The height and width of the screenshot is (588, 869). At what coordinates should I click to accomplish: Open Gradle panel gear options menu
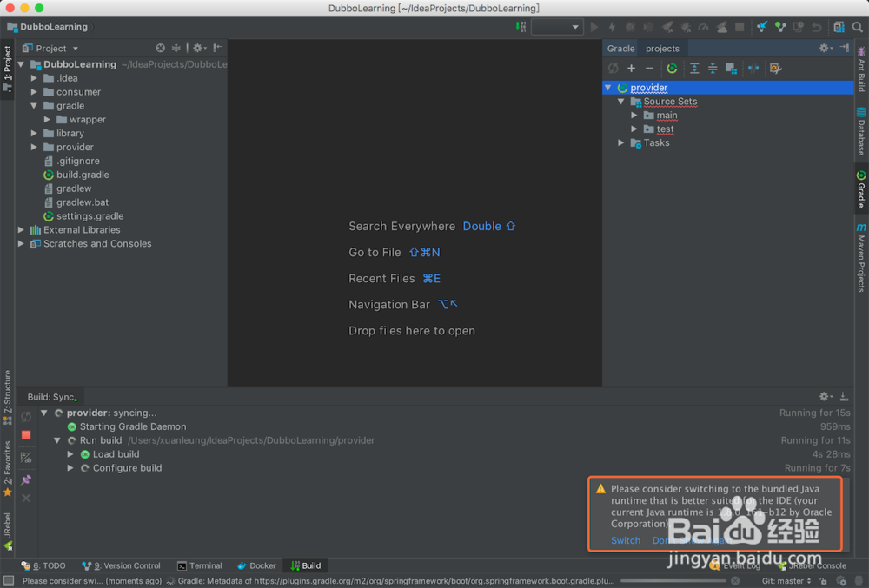tap(826, 48)
